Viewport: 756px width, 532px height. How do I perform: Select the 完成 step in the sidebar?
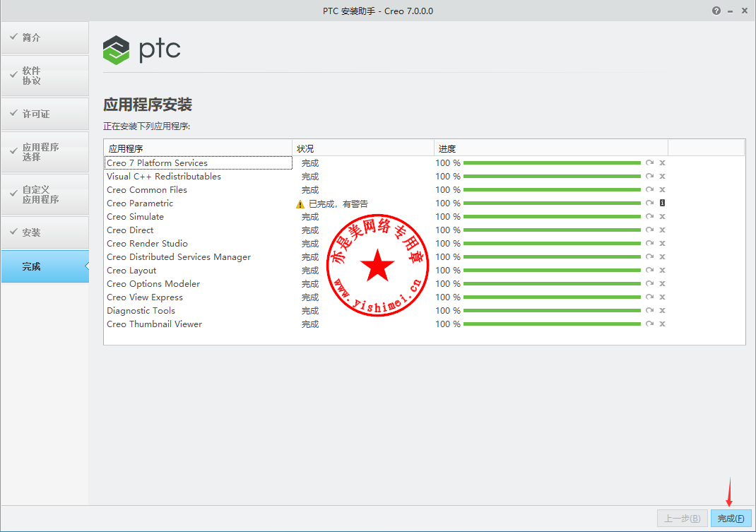coord(45,266)
